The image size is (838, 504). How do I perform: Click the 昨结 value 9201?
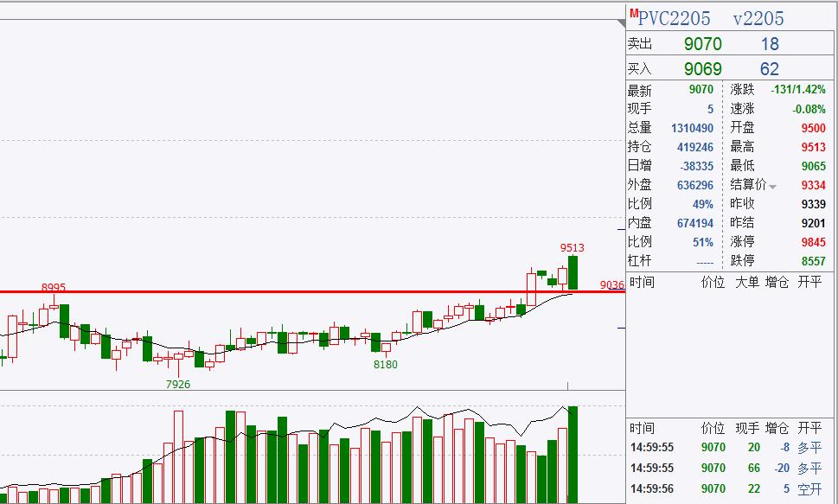[x=814, y=223]
